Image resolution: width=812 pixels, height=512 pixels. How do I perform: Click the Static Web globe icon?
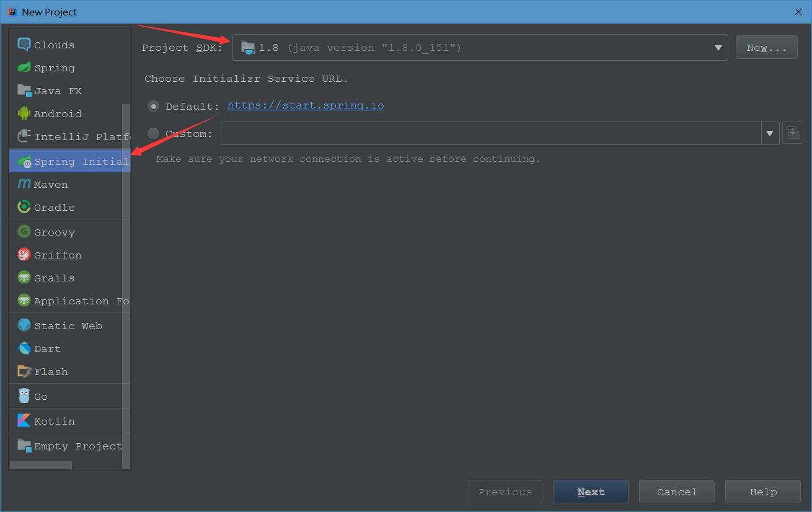pyautogui.click(x=24, y=325)
